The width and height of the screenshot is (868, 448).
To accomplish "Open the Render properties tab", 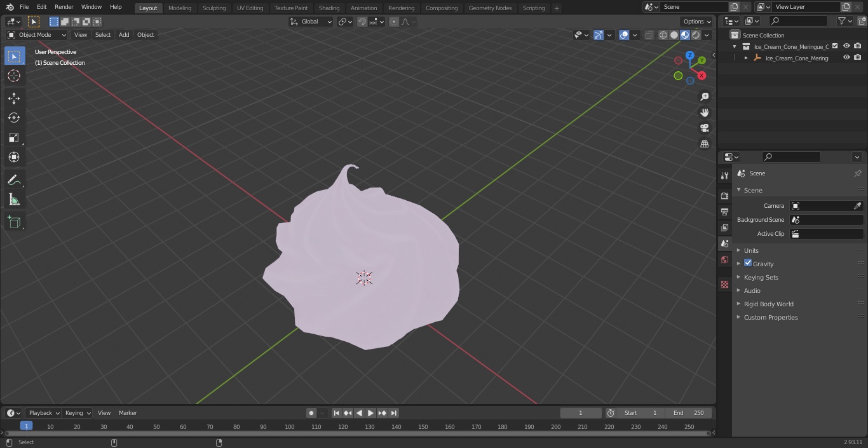I will (724, 196).
